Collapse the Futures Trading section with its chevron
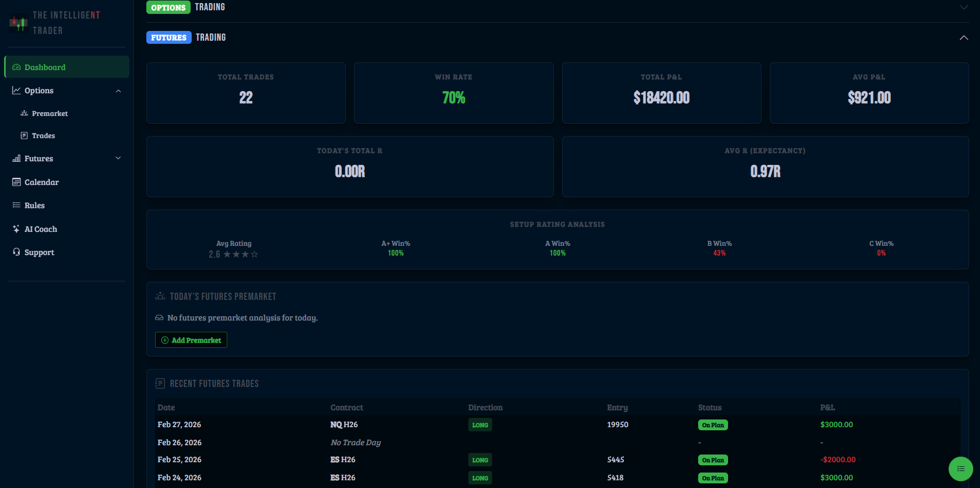Viewport: 980px width, 488px height. [x=964, y=37]
